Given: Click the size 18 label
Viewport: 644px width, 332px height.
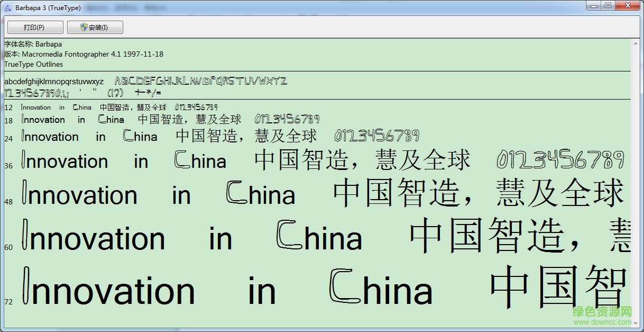Looking at the screenshot, I should [8, 121].
